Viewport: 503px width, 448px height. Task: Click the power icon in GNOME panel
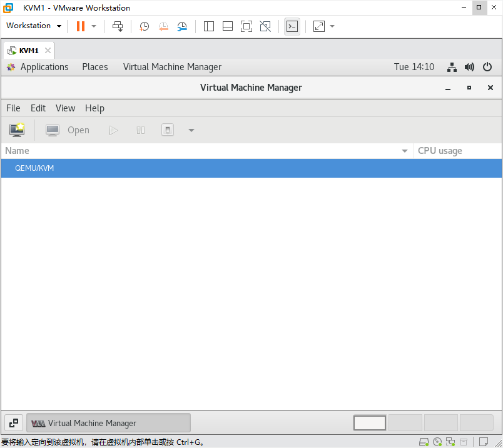(487, 67)
